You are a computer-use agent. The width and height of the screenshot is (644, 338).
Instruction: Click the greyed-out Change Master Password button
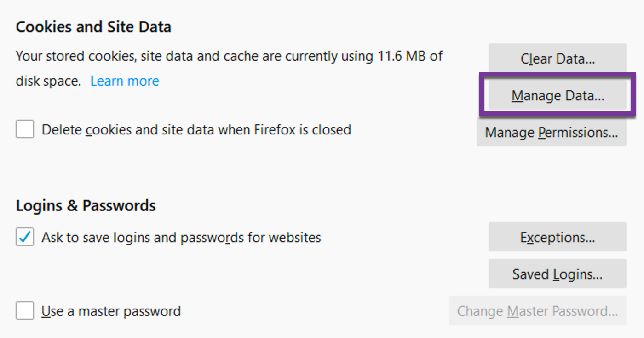click(537, 311)
